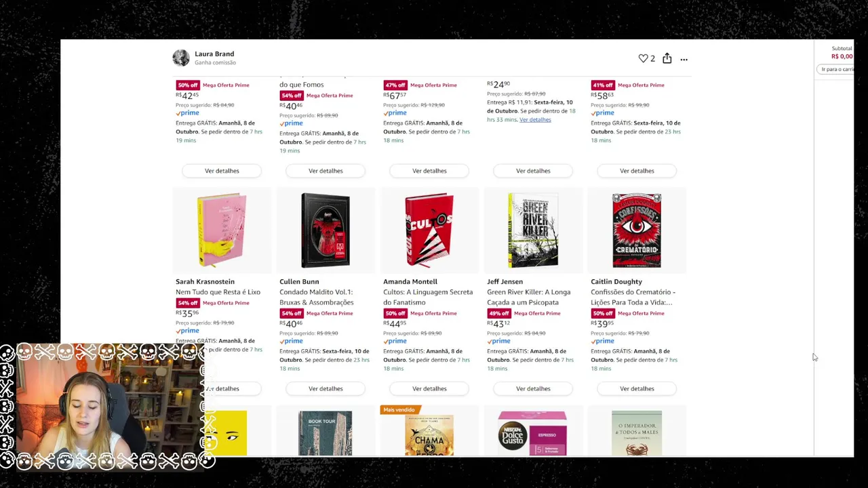Open the Nescafé Dolce Gusto product image
Image resolution: width=868 pixels, height=488 pixels.
[533, 433]
